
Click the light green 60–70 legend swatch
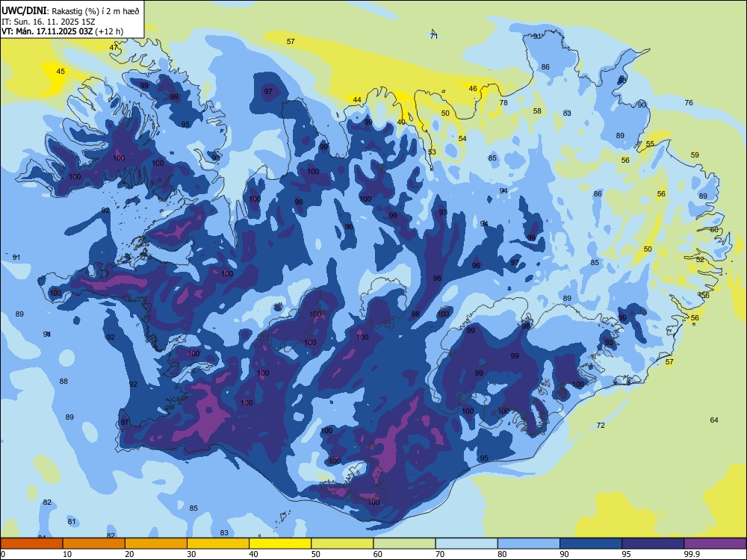click(x=404, y=544)
